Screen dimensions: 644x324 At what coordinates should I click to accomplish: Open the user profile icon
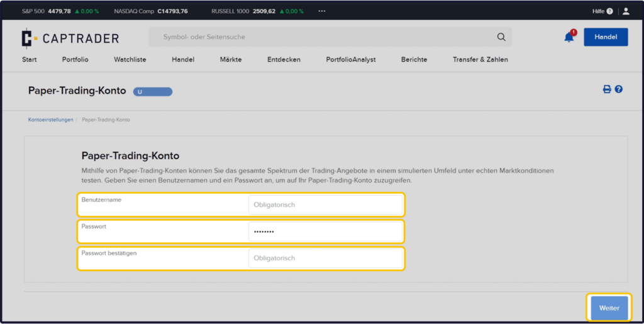626,11
